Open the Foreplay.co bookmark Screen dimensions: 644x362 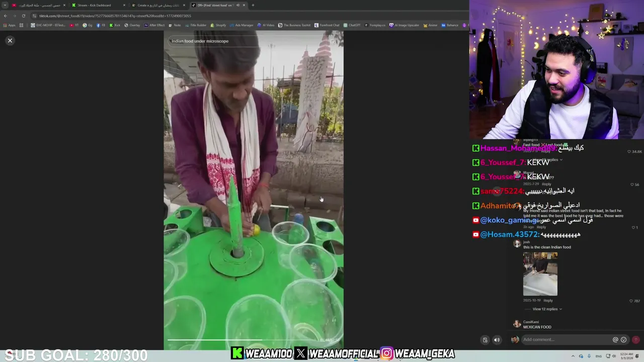[375, 25]
